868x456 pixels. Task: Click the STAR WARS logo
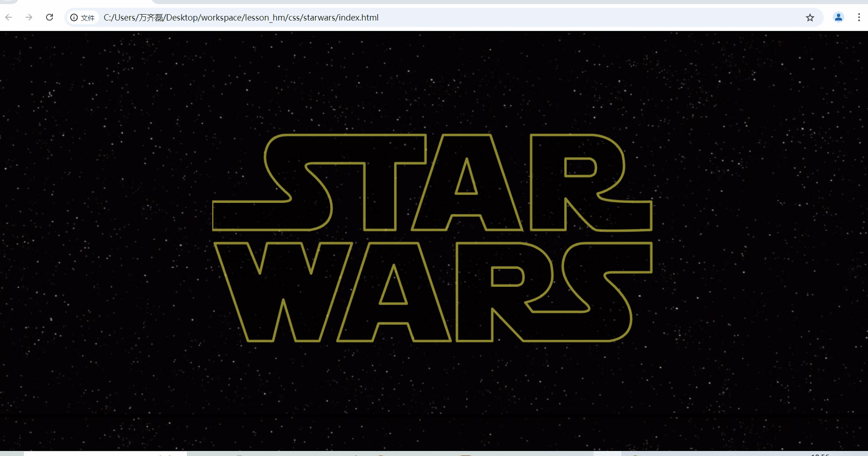tap(432, 238)
